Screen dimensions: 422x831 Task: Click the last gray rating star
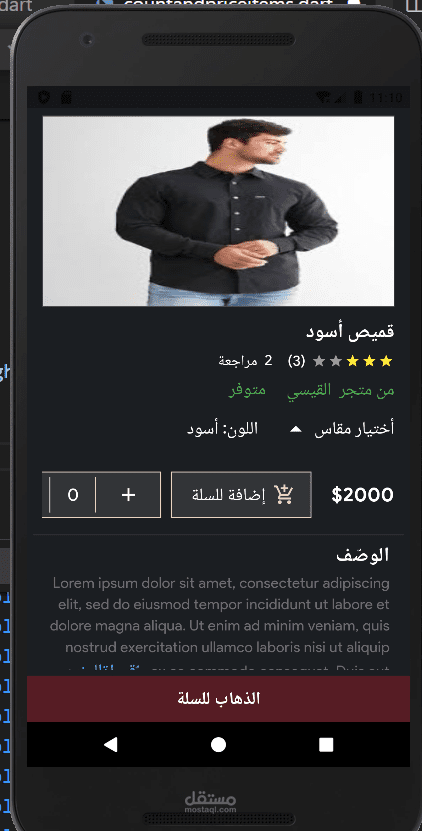pos(319,361)
